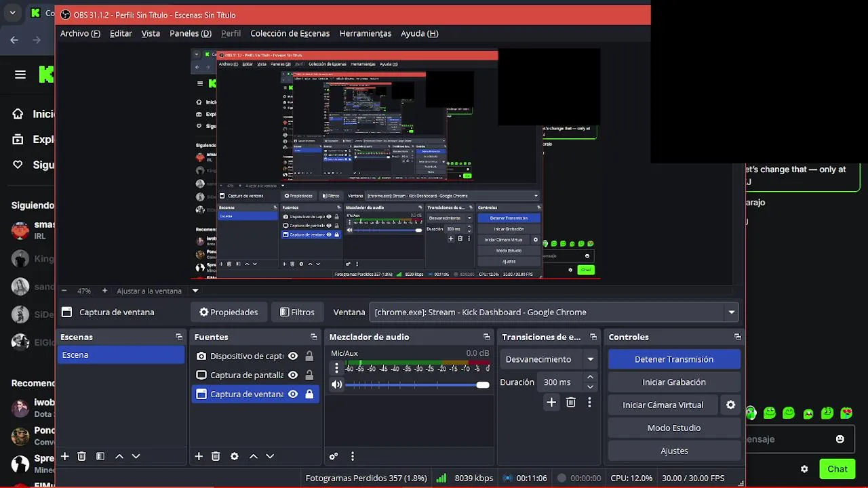Open the emoji picker in Kick chat box

pyautogui.click(x=840, y=439)
